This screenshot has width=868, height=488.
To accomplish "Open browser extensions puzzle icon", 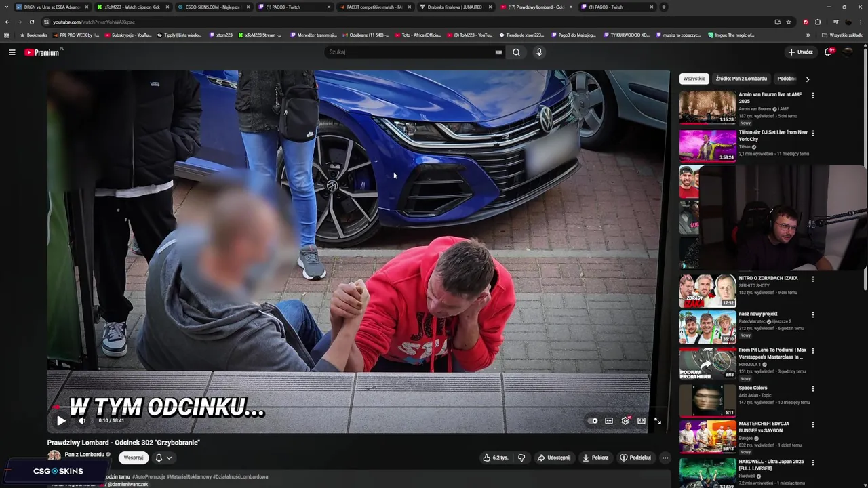I will [818, 22].
